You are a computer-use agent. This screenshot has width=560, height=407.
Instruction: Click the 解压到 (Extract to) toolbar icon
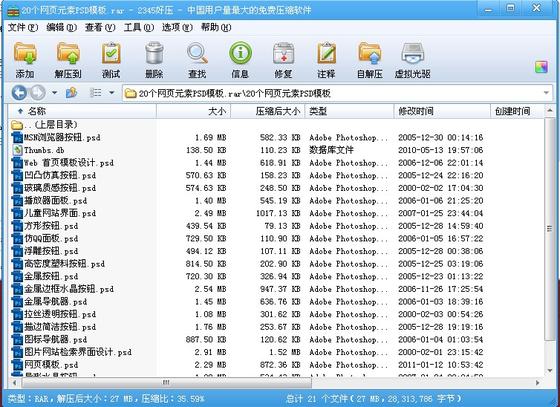point(68,54)
